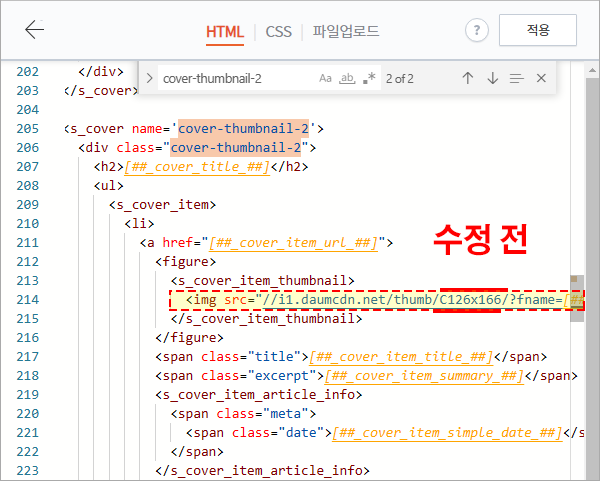Click [##_cover_item_url_##] on line 211
Screen dimensions: 600x481
[x=293, y=243]
